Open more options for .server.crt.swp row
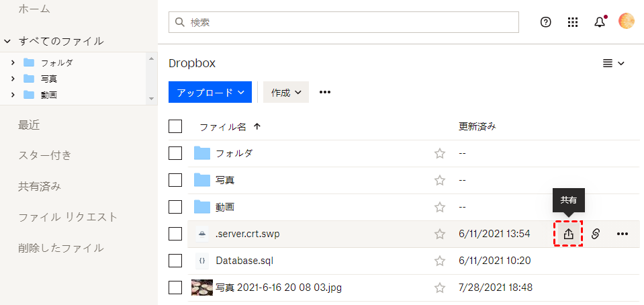This screenshot has width=644, height=305. tap(623, 234)
